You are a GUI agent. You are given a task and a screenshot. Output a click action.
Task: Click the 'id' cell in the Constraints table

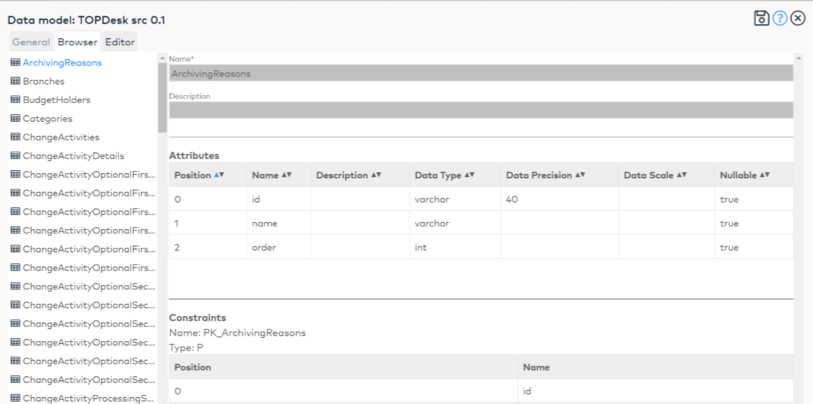point(655,391)
